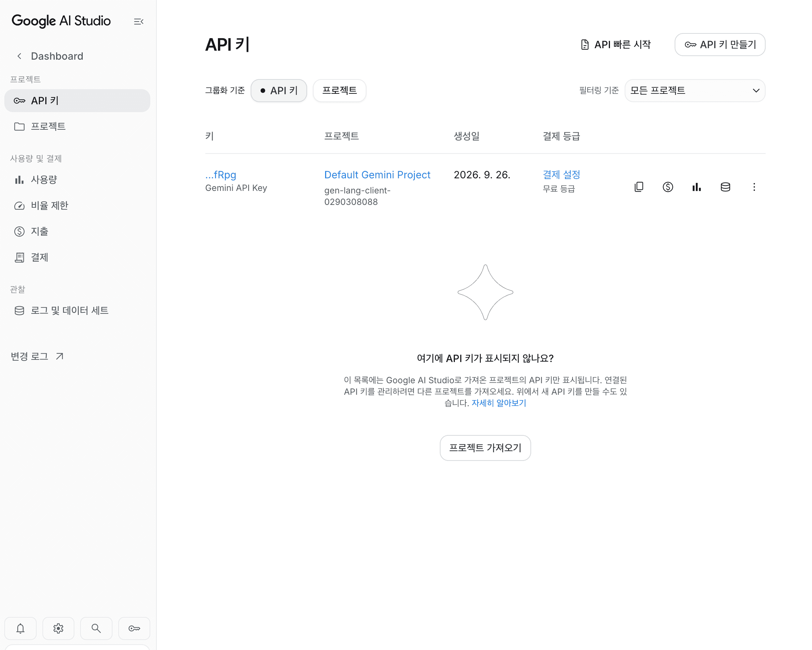This screenshot has height=650, width=812.
Task: Open Default Gemini Project link
Action: click(x=377, y=175)
